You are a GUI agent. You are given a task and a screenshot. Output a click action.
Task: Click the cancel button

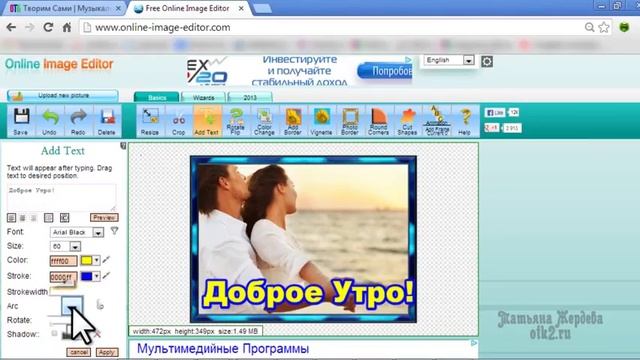click(x=79, y=352)
